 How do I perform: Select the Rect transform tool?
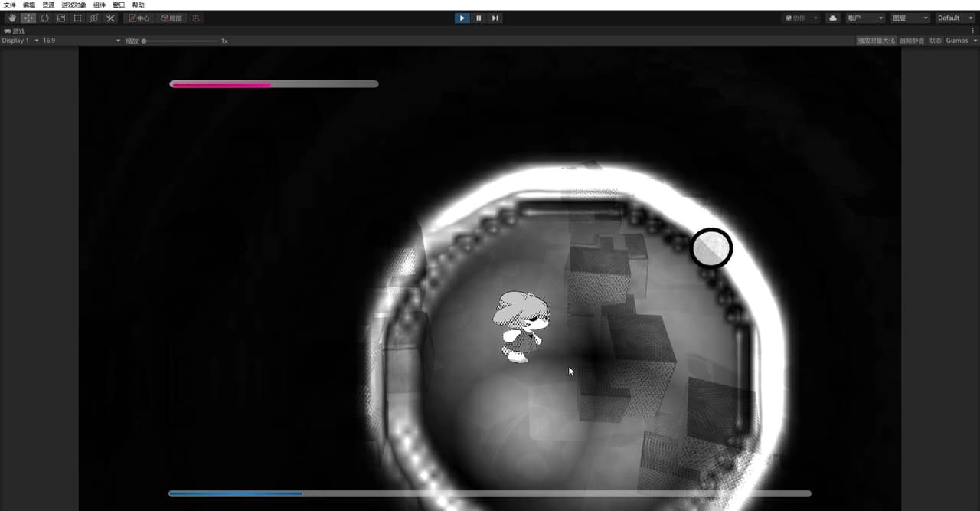click(77, 18)
